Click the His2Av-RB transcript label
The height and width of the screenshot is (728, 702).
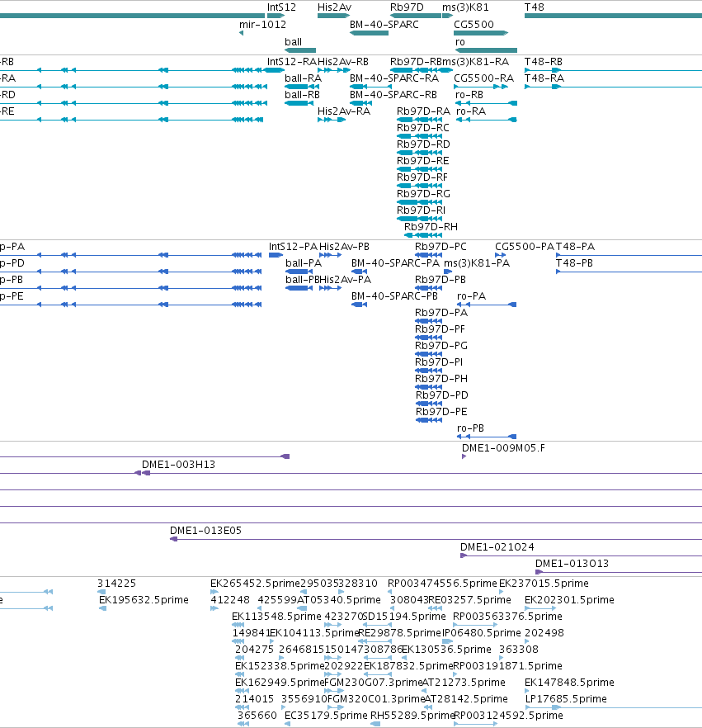[343, 62]
